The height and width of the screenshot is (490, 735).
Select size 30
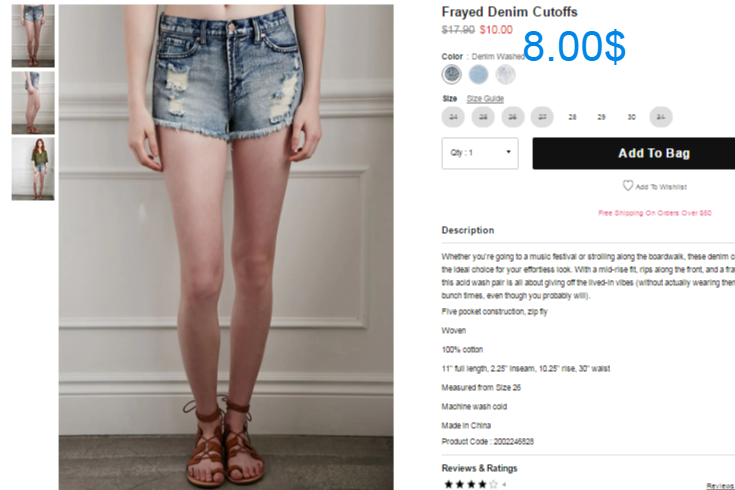coord(631,117)
